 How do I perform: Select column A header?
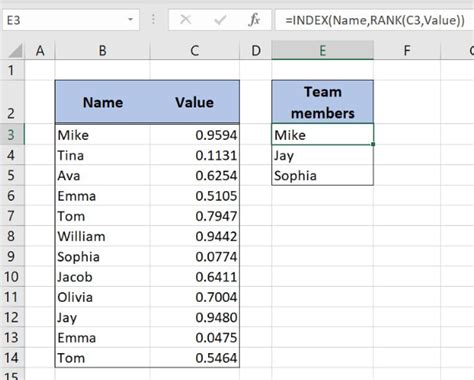[40, 51]
